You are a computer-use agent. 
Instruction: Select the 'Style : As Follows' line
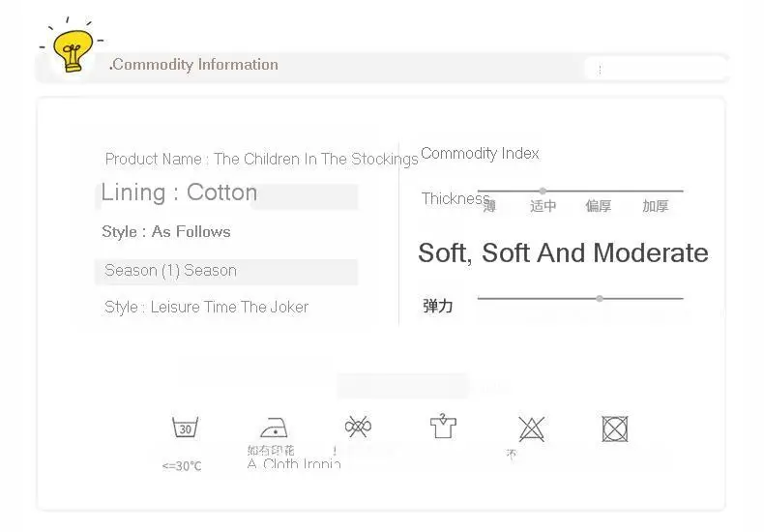166,231
